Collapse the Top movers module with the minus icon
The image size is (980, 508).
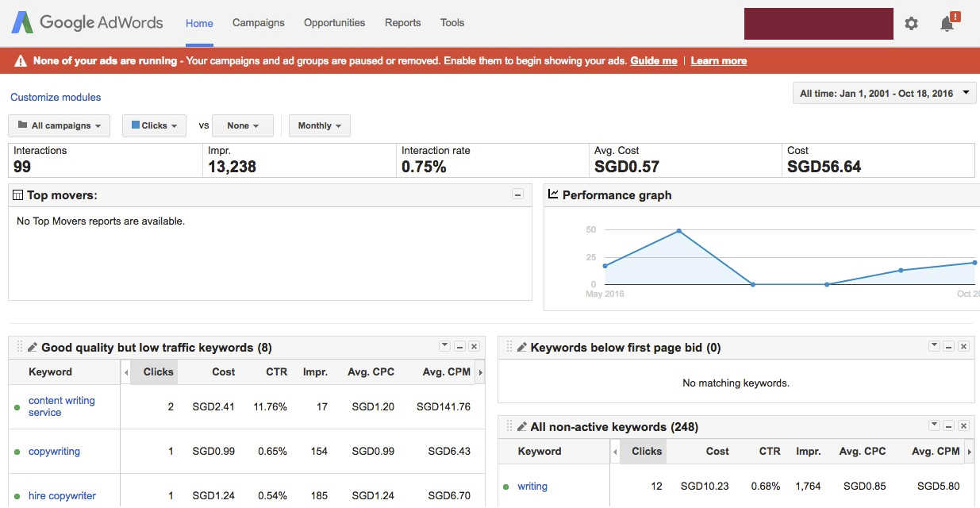click(x=517, y=194)
